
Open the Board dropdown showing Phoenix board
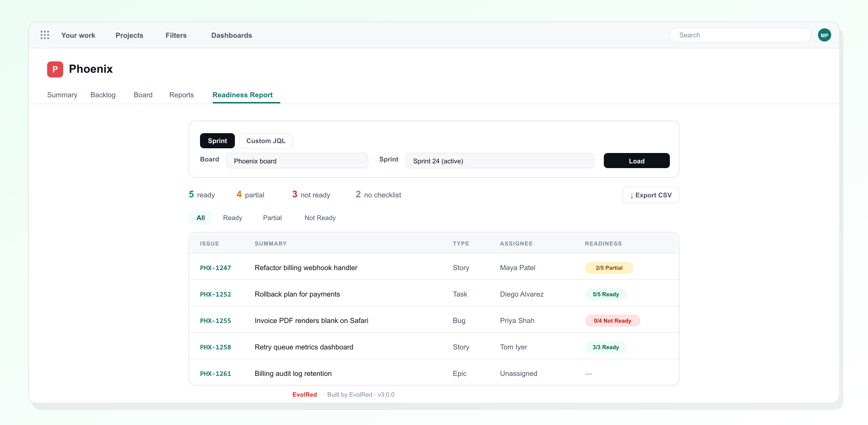[297, 161]
